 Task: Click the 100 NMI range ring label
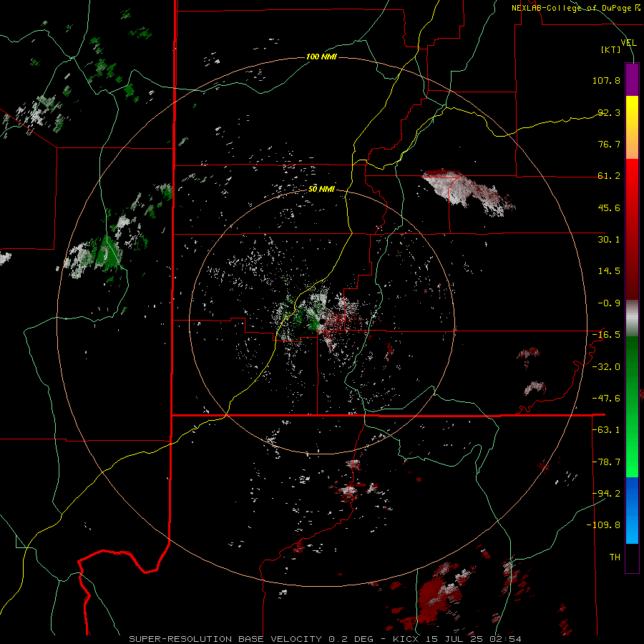321,57
